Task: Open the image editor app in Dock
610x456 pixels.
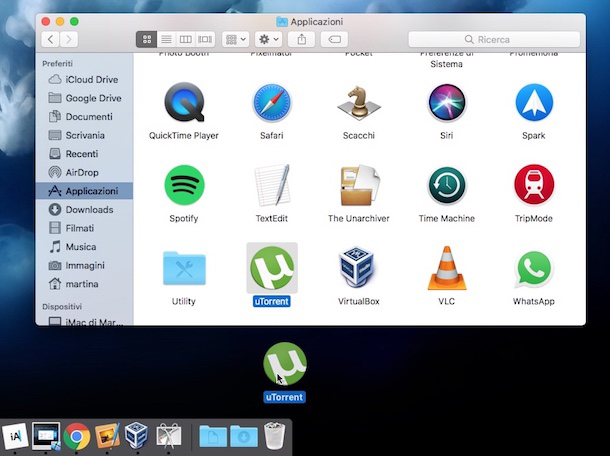Action: coord(107,436)
